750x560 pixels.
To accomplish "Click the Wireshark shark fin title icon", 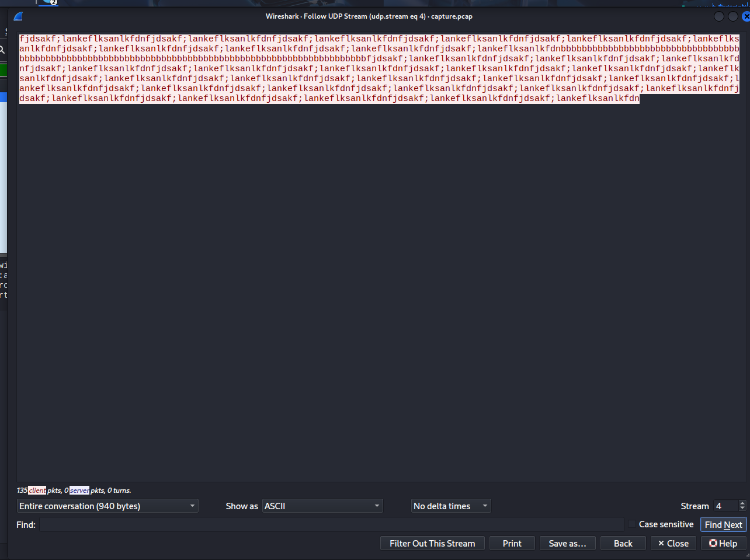I will [x=18, y=16].
